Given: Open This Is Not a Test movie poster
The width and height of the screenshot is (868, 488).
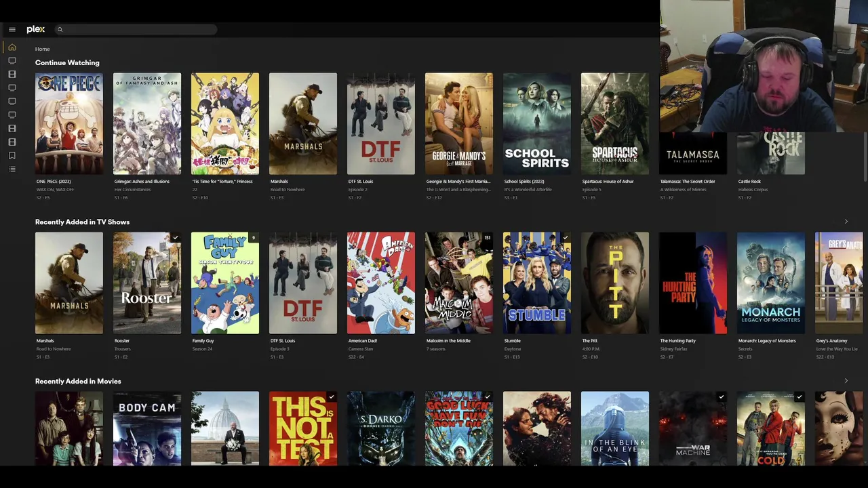Looking at the screenshot, I should 303,428.
